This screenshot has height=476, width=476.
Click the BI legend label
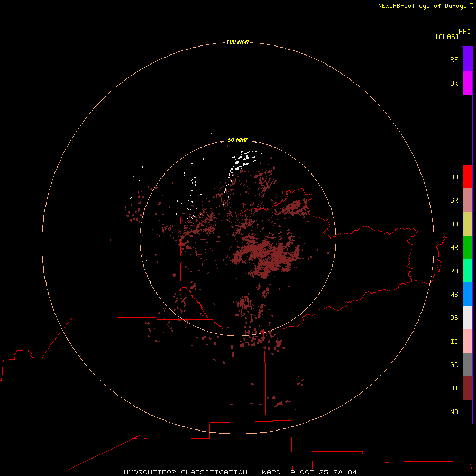coord(454,388)
